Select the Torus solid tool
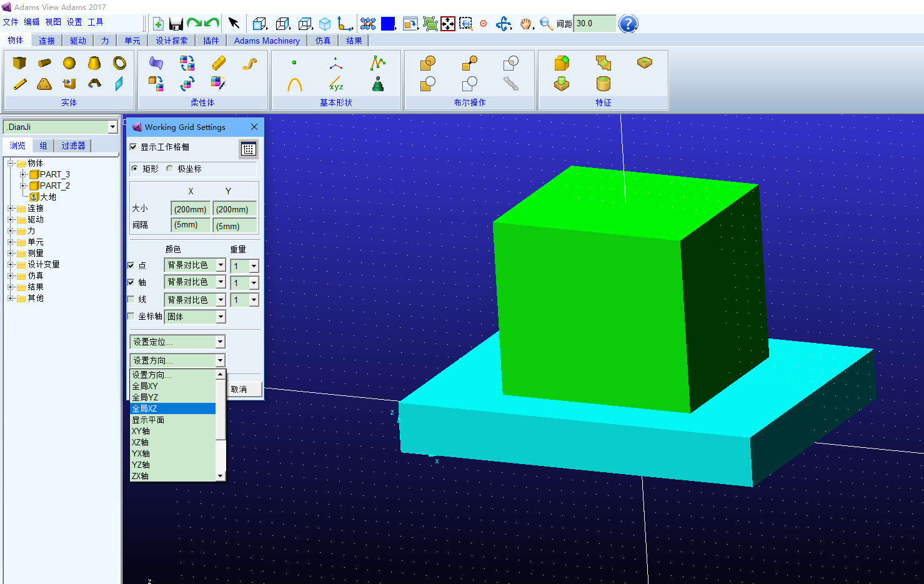This screenshot has height=584, width=924. click(119, 62)
